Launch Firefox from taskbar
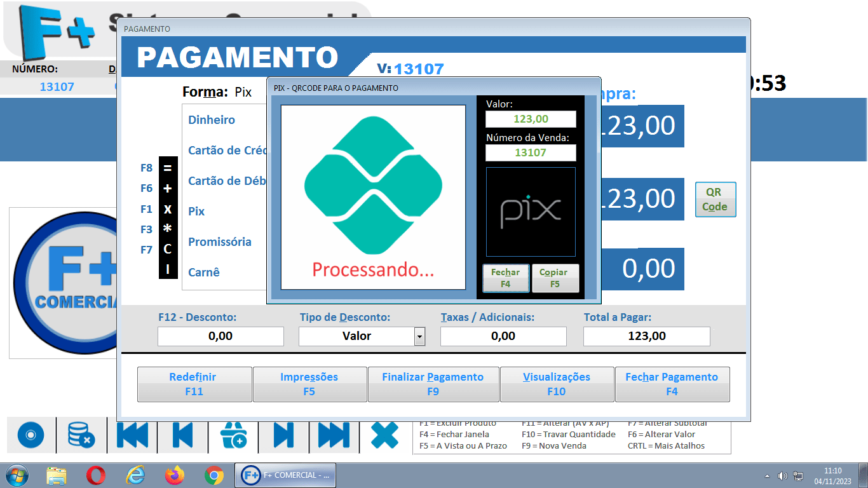Image resolution: width=868 pixels, height=488 pixels. pos(174,475)
